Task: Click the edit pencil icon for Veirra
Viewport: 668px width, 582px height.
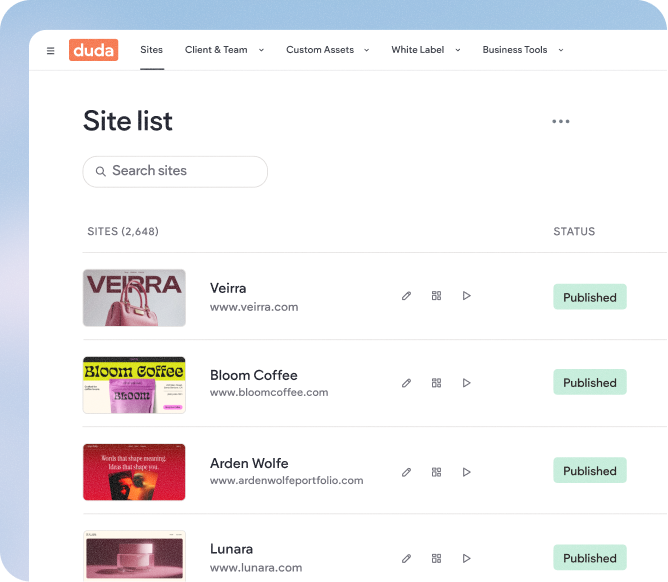Action: pyautogui.click(x=406, y=296)
